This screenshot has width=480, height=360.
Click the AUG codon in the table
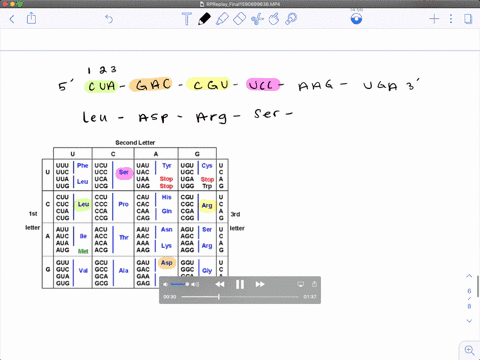(63, 250)
